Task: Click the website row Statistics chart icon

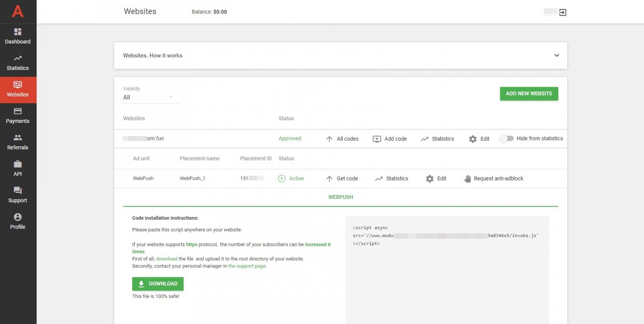Action: [x=424, y=139]
